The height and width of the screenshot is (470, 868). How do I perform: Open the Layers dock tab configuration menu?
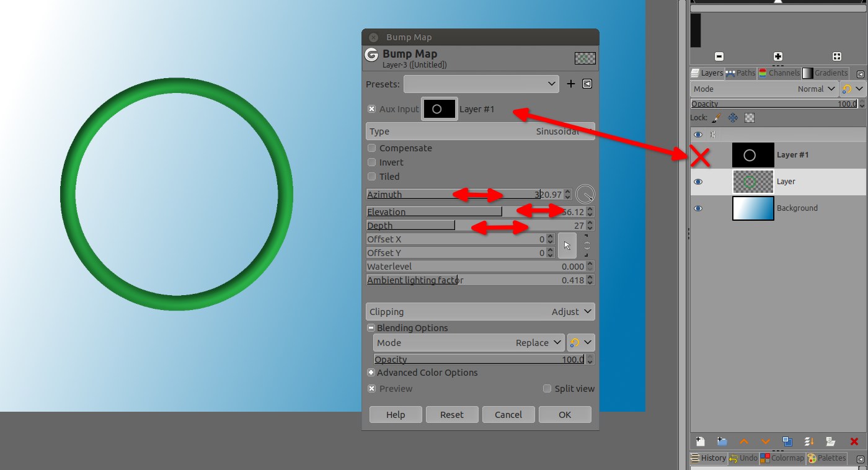pyautogui.click(x=861, y=74)
